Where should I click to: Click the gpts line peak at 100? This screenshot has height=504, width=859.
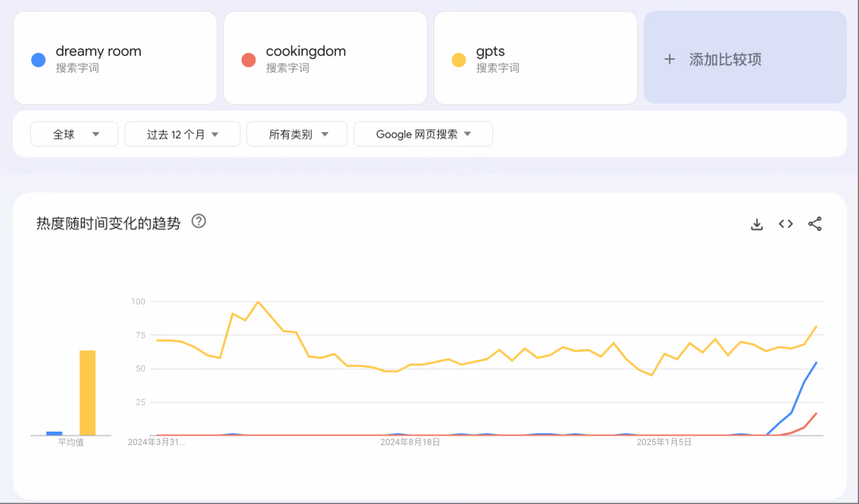point(258,302)
